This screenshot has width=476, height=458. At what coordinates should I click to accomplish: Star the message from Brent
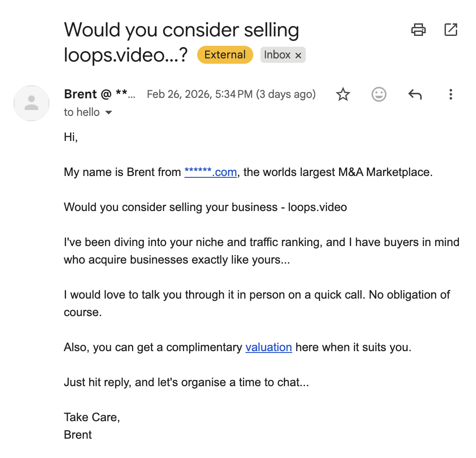(x=343, y=94)
